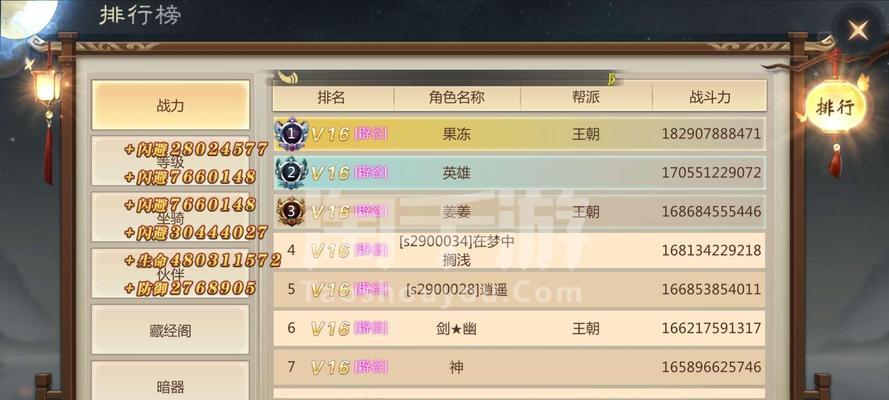This screenshot has width=889, height=400.
Task: Switch to the 藏经阁 ranking tab
Action: coord(171,331)
